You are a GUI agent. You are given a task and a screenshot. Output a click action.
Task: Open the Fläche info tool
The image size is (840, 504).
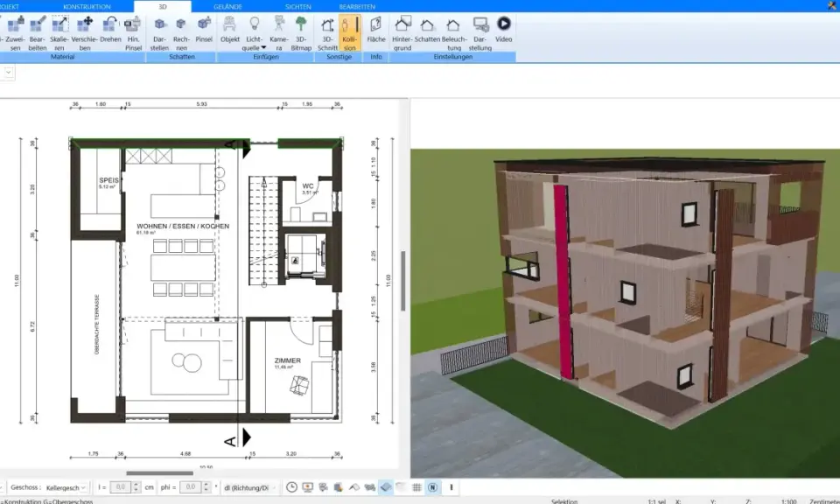[376, 30]
